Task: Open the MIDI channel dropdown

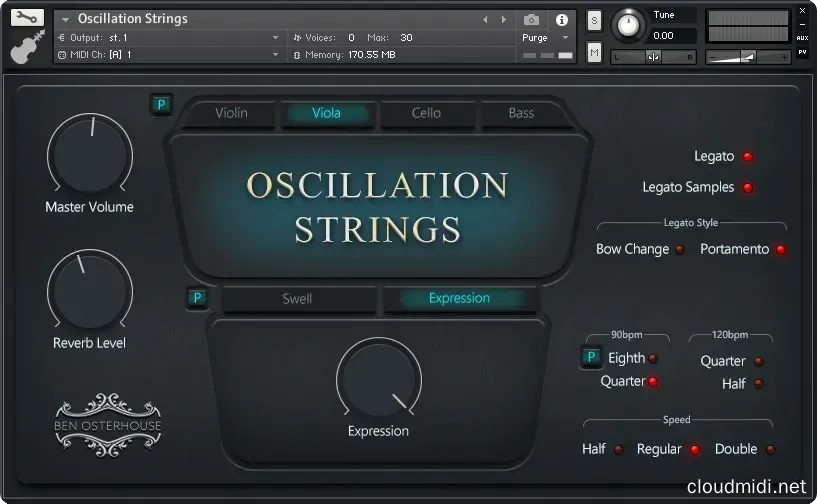Action: point(170,54)
